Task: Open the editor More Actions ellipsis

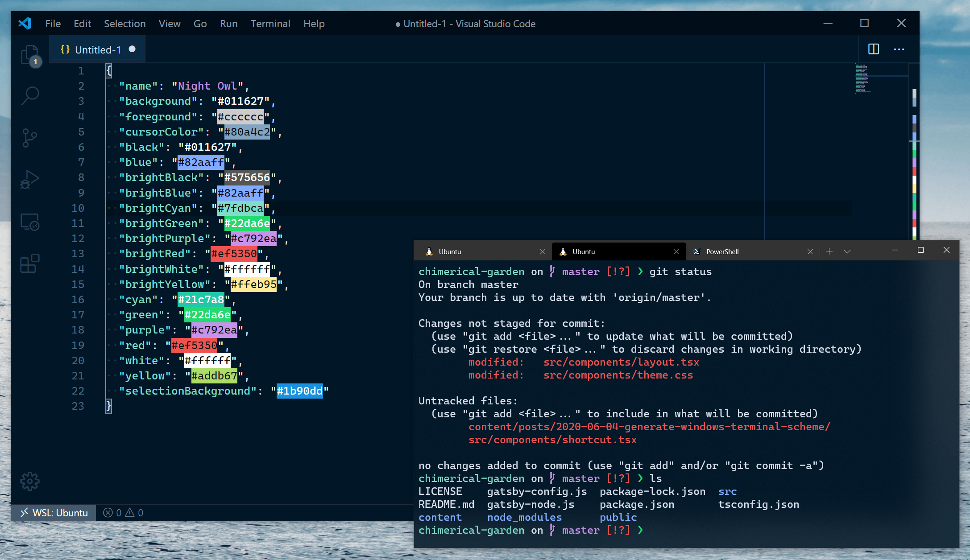Action: click(899, 49)
